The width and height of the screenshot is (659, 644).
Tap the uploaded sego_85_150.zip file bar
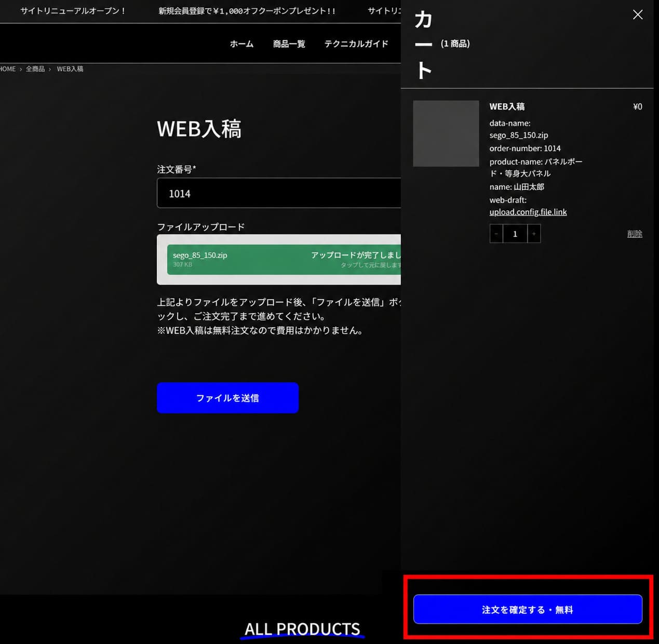click(x=284, y=260)
